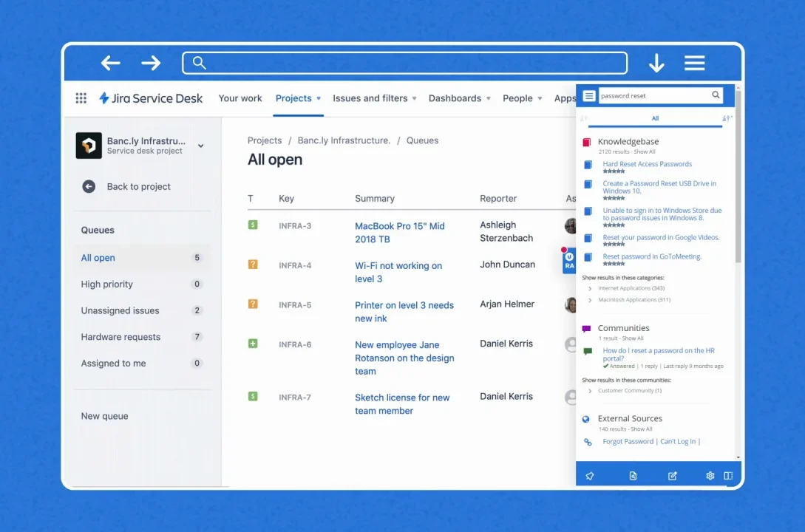Image resolution: width=805 pixels, height=532 pixels.
Task: Click the issue type icon for INFRA-4
Action: pyautogui.click(x=253, y=265)
